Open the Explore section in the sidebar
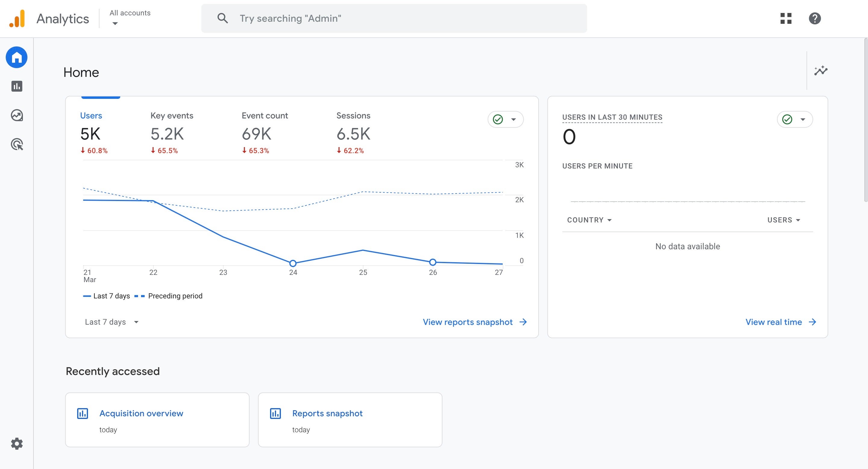This screenshot has height=469, width=868. [x=16, y=115]
